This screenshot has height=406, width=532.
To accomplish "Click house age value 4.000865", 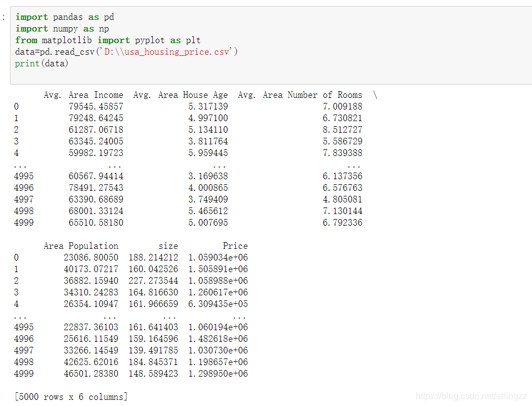I will click(208, 188).
